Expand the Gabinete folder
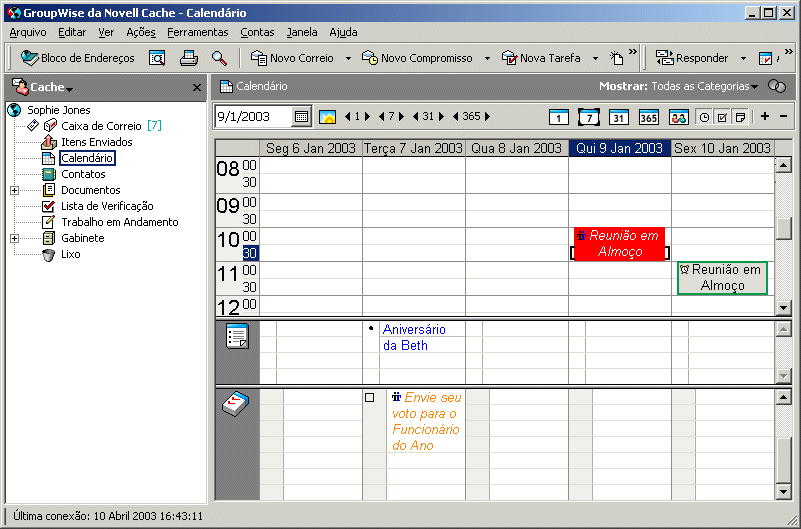Image resolution: width=801 pixels, height=529 pixels. pyautogui.click(x=14, y=238)
